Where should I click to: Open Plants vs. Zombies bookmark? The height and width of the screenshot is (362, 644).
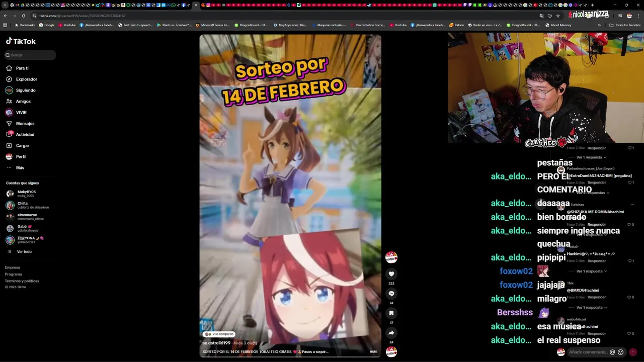coord(174,25)
